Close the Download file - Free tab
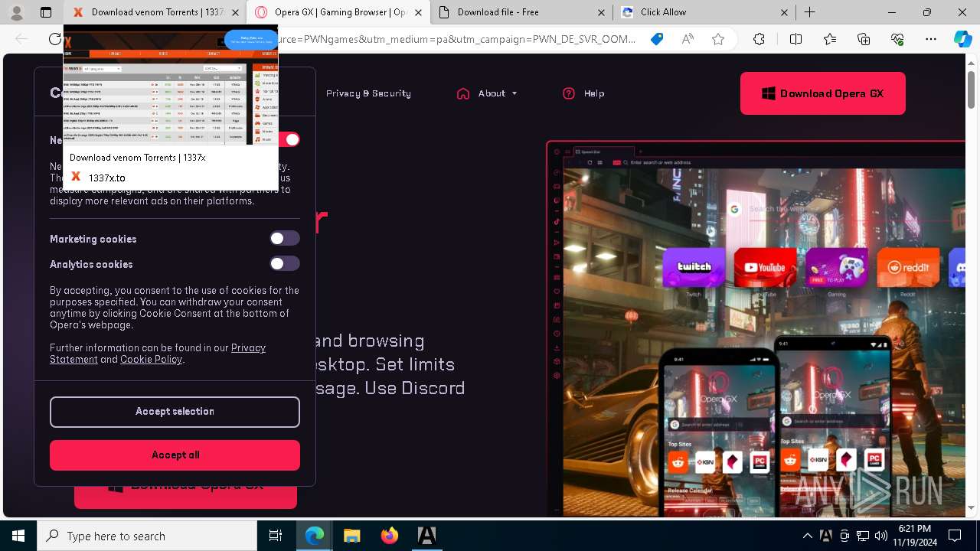Screen dimensions: 980x551 pos(602,12)
